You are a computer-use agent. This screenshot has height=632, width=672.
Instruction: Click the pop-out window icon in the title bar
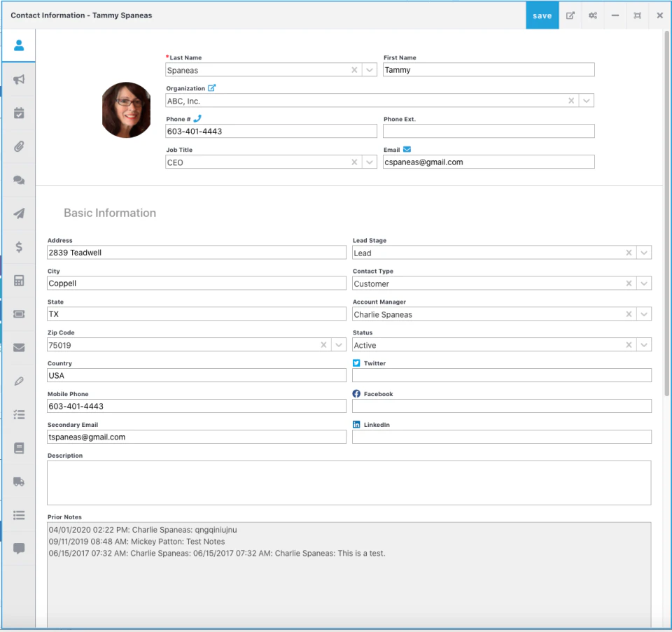coord(570,15)
